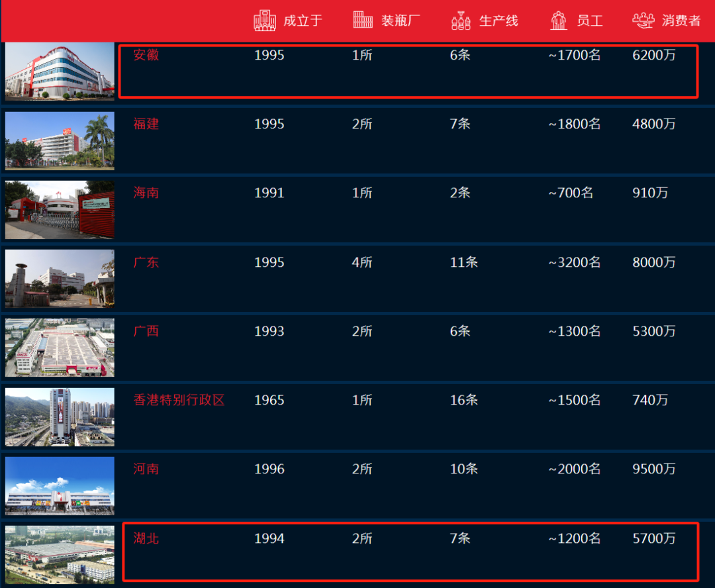
Task: Click the bottling plant icon beside 装瓶厂
Action: pyautogui.click(x=363, y=21)
